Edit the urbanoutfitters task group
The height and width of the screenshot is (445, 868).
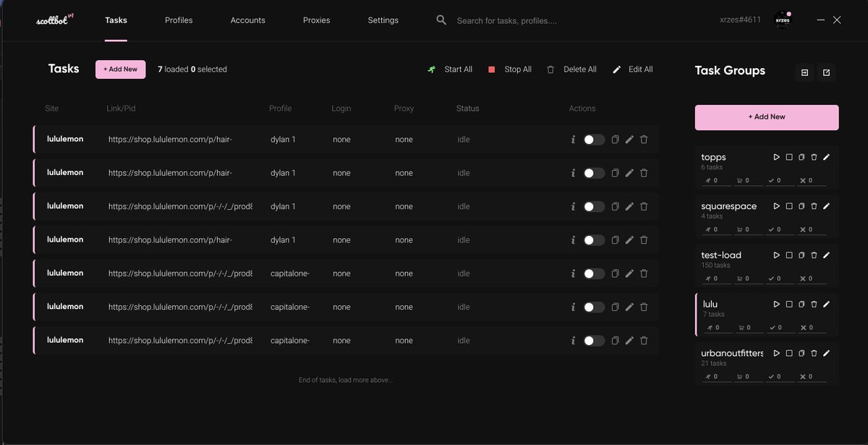827,353
